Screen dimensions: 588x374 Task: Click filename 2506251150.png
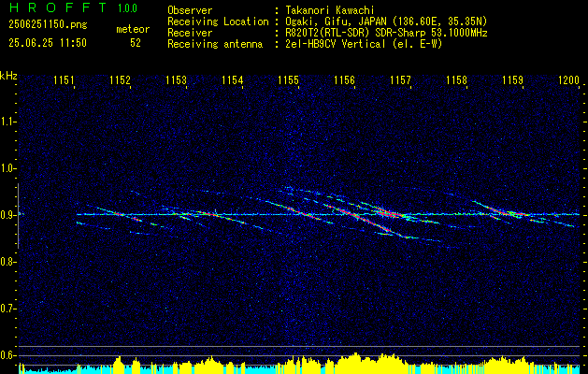tap(48, 25)
